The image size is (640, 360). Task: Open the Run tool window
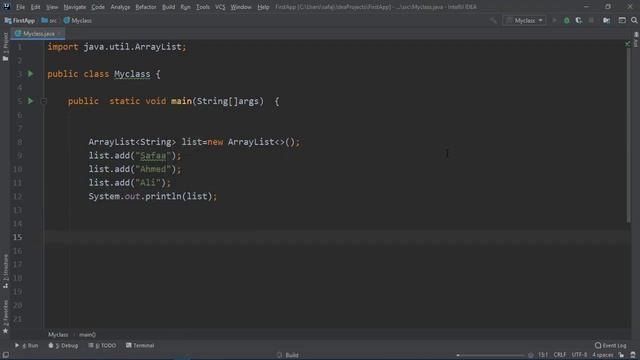(27, 345)
